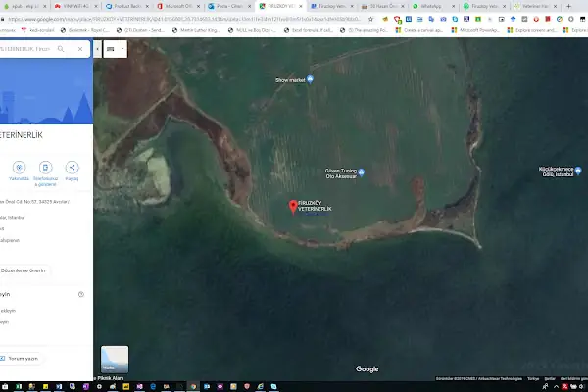Open the Kedi-sorulari bookmark
This screenshot has height=392, width=588.
point(38,30)
